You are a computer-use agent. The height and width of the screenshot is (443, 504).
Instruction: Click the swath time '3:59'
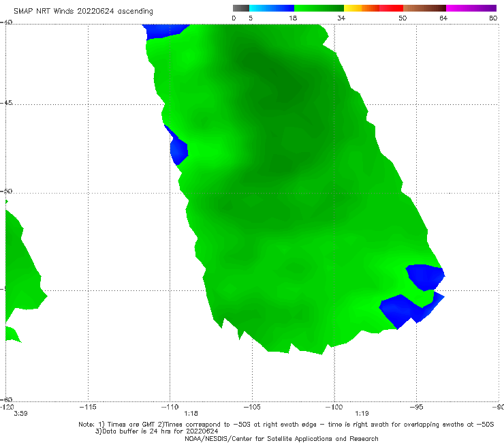pos(20,414)
